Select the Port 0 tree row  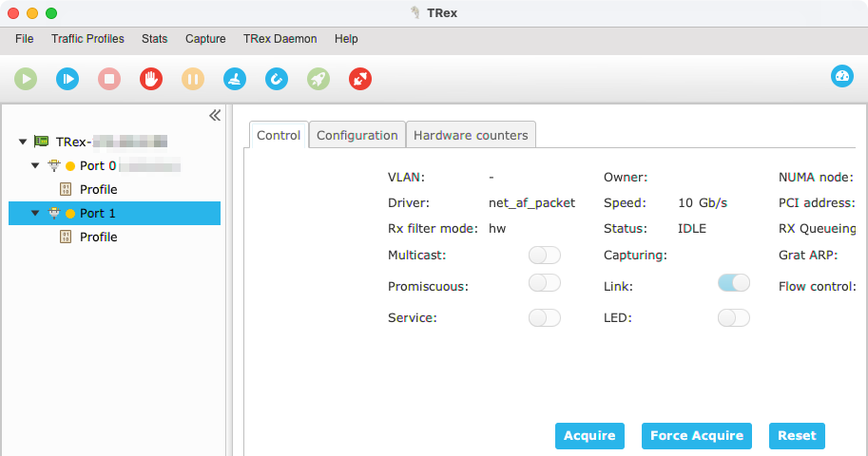[x=115, y=165]
